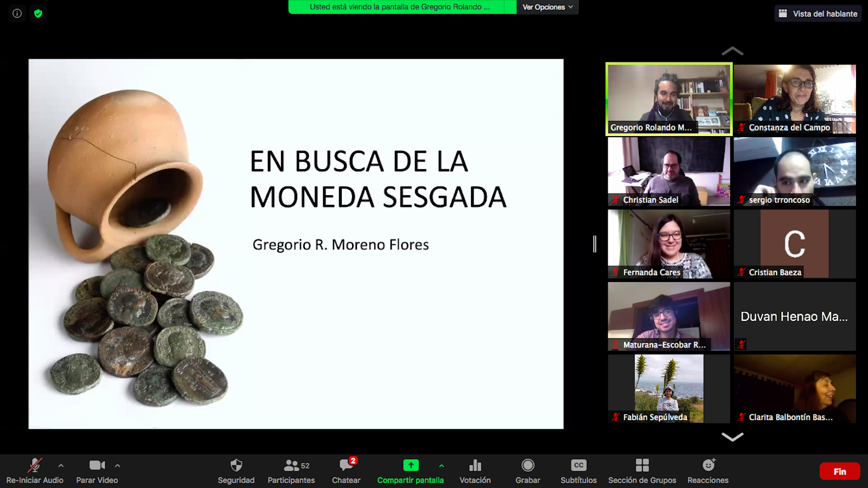Expand video options arrow next to Parar Video
The image size is (868, 488).
118,465
